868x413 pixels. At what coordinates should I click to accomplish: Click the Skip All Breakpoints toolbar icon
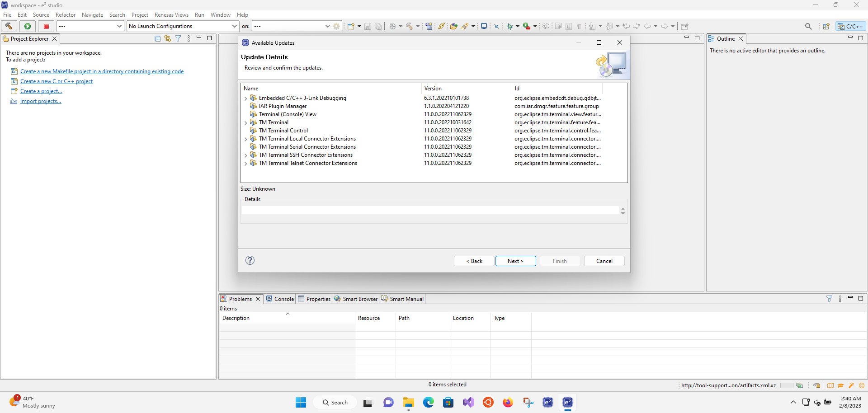[x=496, y=26]
